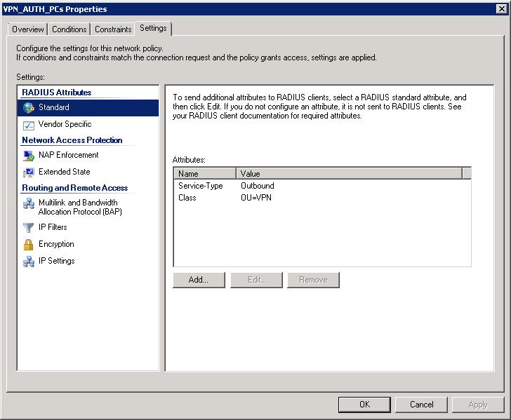Screen dimensions: 511x420
Task: Click the Network Access Protection heading
Action: (x=72, y=140)
